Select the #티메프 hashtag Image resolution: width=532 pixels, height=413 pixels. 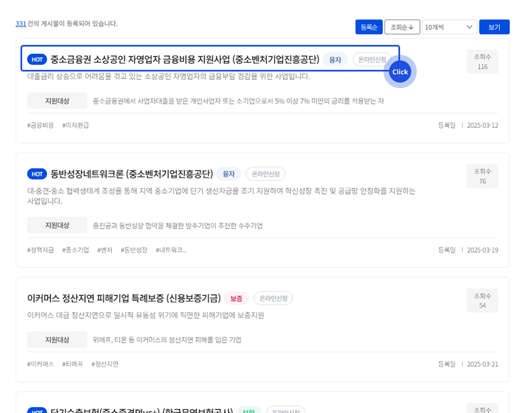(73, 364)
